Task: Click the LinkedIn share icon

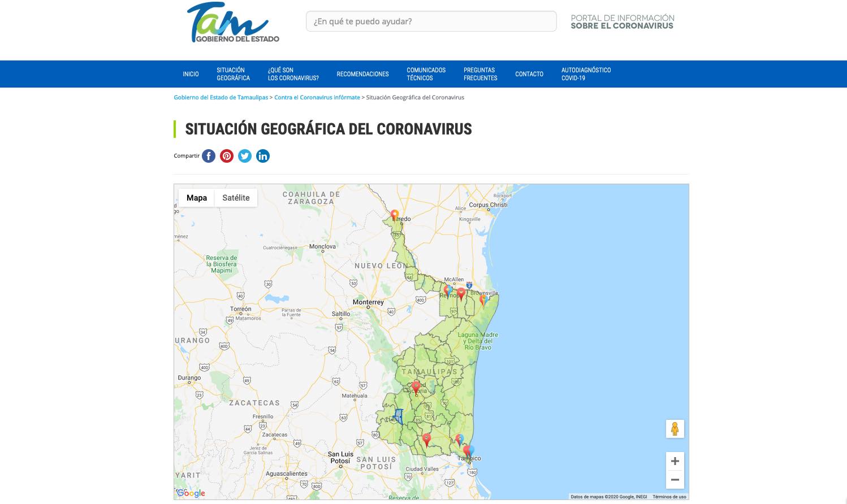Action: 263,156
